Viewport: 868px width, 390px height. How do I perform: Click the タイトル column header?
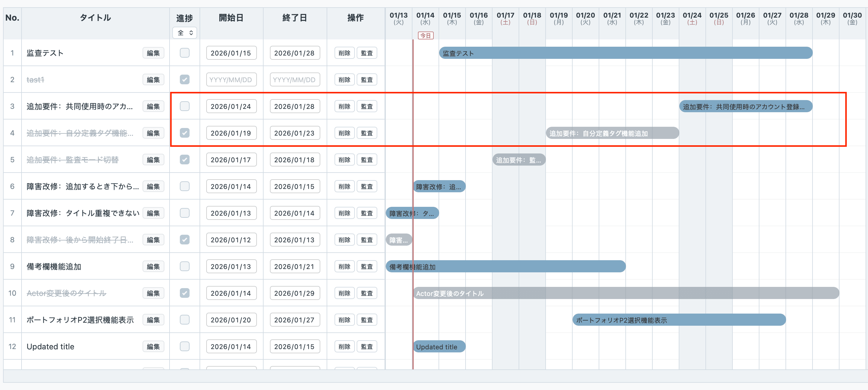pyautogui.click(x=95, y=18)
